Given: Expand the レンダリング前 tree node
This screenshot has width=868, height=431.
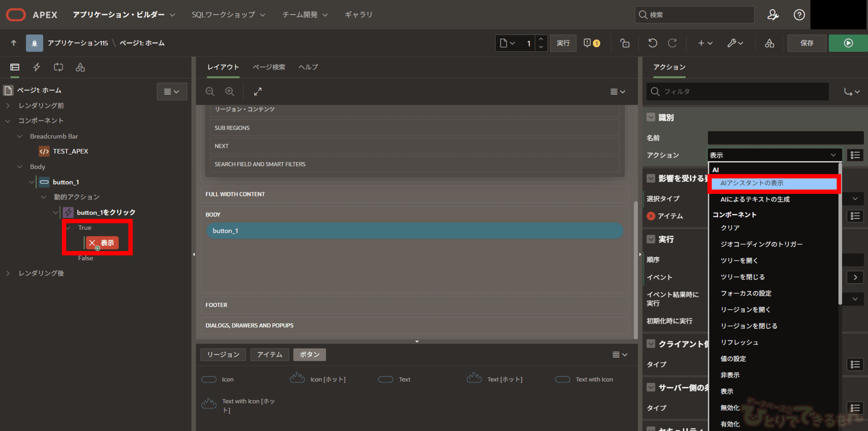Looking at the screenshot, I should point(8,106).
